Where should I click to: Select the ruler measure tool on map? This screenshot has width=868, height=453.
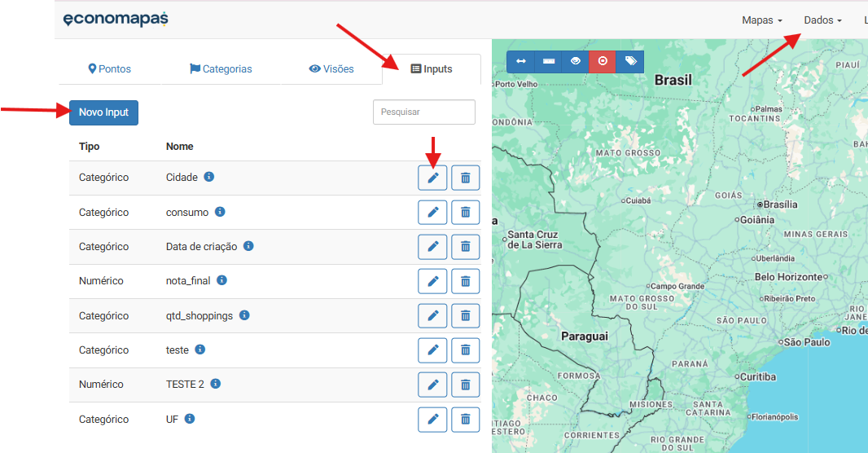click(x=548, y=61)
